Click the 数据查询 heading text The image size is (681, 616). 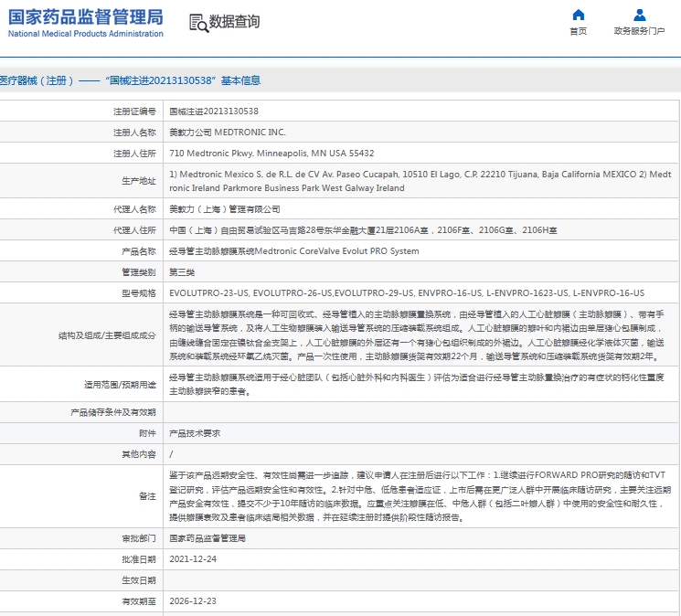[x=235, y=21]
